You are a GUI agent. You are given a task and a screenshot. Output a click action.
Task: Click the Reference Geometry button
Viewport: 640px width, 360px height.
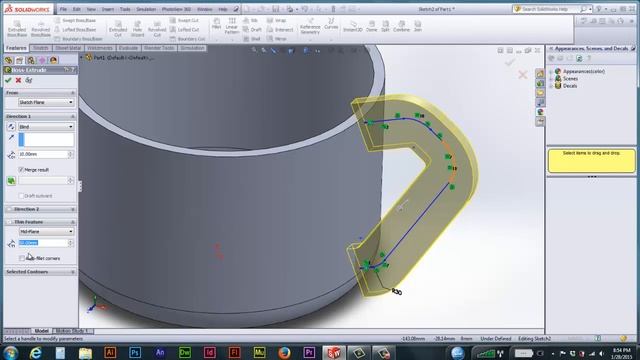310,26
